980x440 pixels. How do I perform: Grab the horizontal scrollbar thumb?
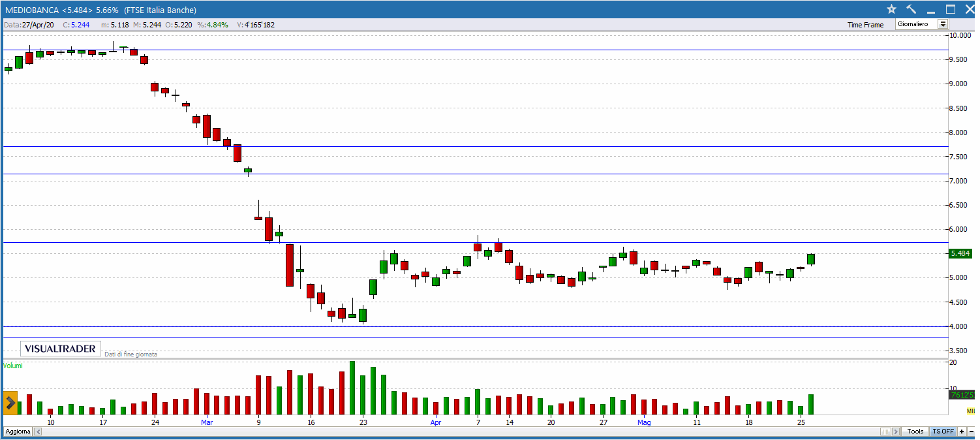(x=886, y=432)
